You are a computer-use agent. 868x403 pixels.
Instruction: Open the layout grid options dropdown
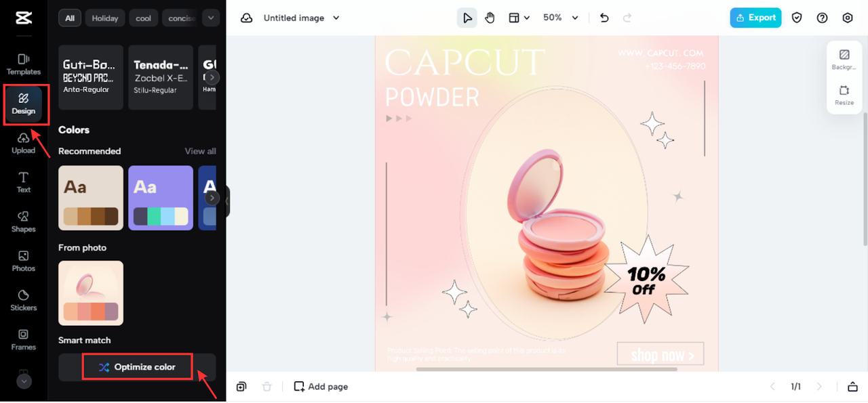519,18
